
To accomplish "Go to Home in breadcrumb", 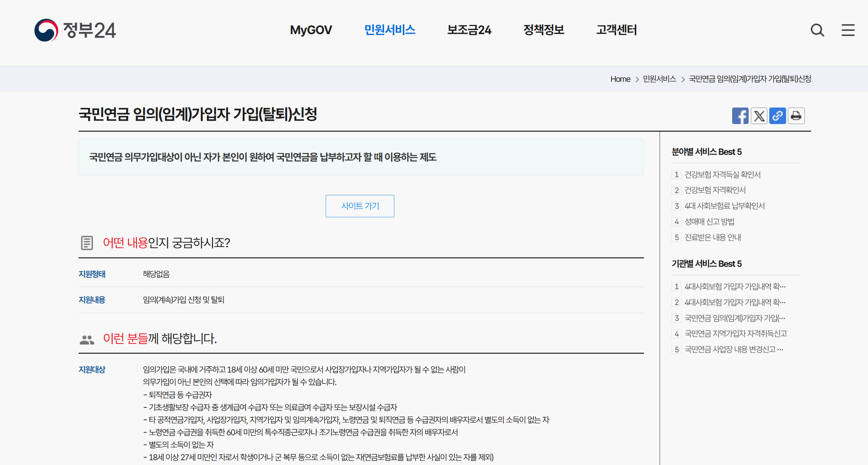I will click(620, 79).
